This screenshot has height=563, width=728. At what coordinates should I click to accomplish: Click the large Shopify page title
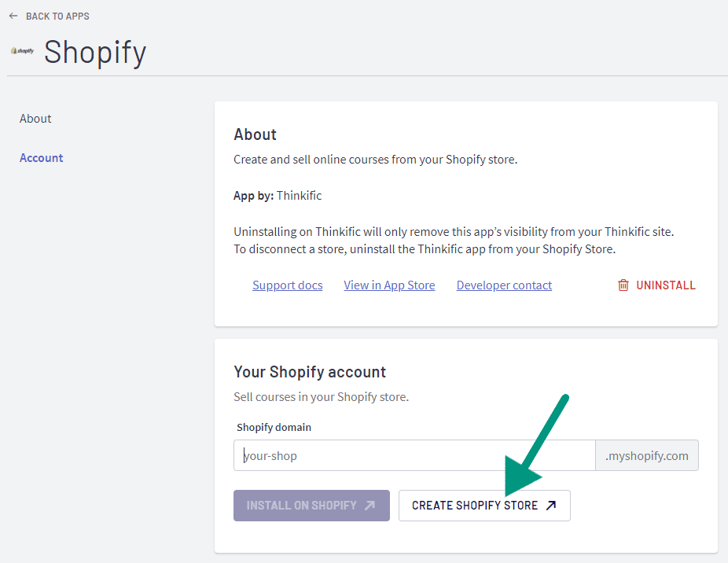(x=95, y=53)
